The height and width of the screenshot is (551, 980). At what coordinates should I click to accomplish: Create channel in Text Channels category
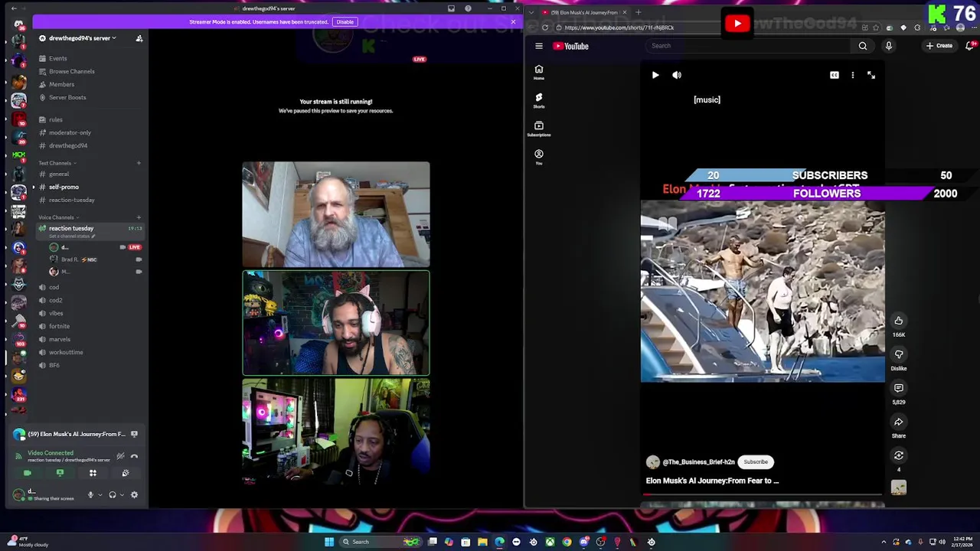click(139, 163)
